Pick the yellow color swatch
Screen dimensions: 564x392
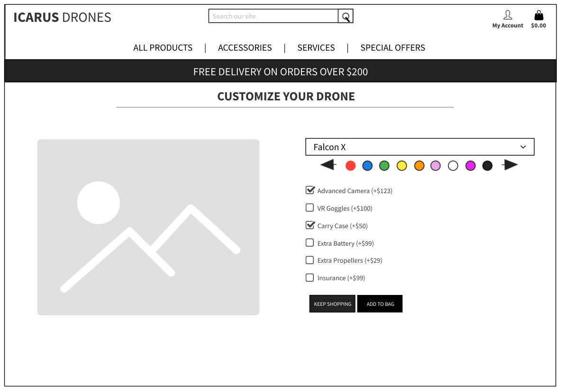tap(402, 166)
